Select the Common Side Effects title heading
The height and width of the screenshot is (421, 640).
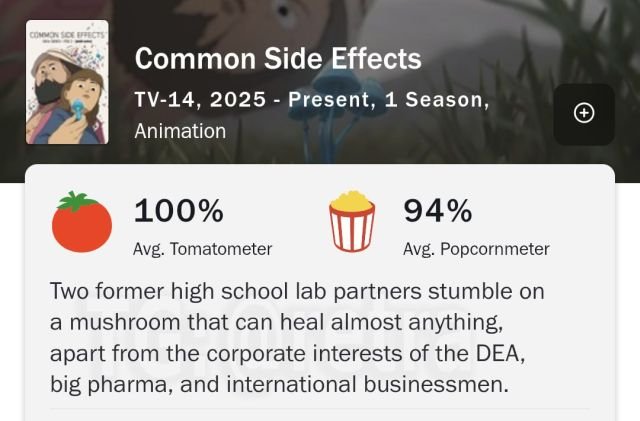[277, 58]
